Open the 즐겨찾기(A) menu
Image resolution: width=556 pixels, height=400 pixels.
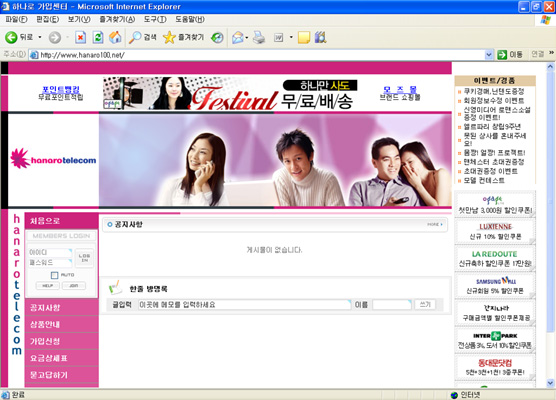(117, 20)
